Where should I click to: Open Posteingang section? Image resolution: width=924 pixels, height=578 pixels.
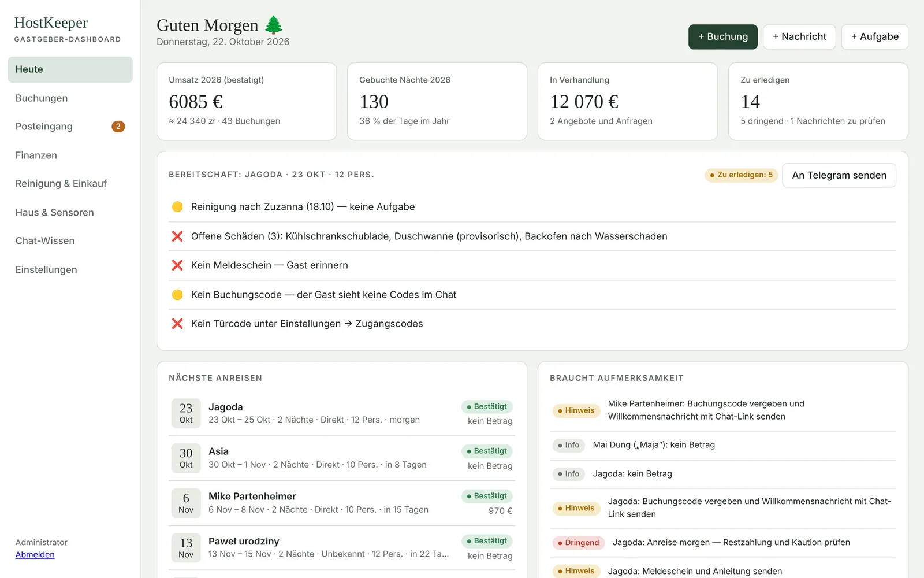(70, 127)
